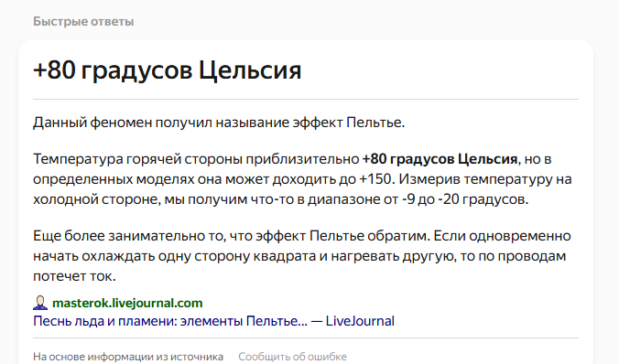Click the masterok.livejournal.com source link
Image resolution: width=619 pixels, height=364 pixels.
(x=127, y=303)
